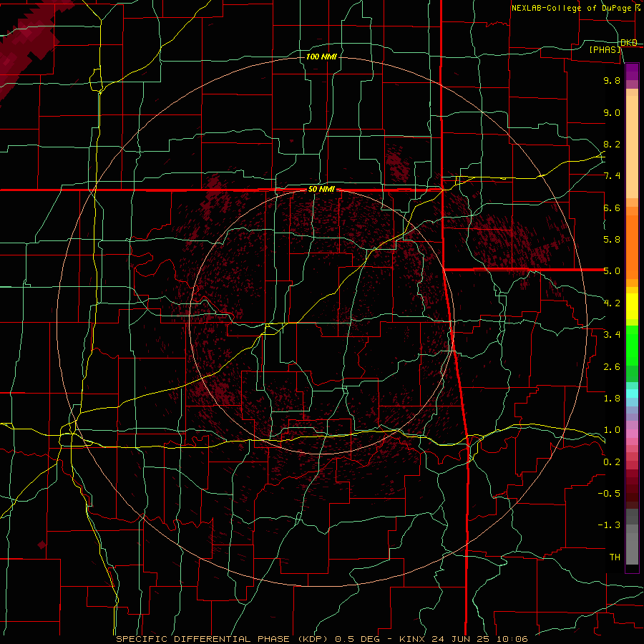Click the dark purple top color bar segment
Viewport: 644px width, 644px height.
(632, 68)
